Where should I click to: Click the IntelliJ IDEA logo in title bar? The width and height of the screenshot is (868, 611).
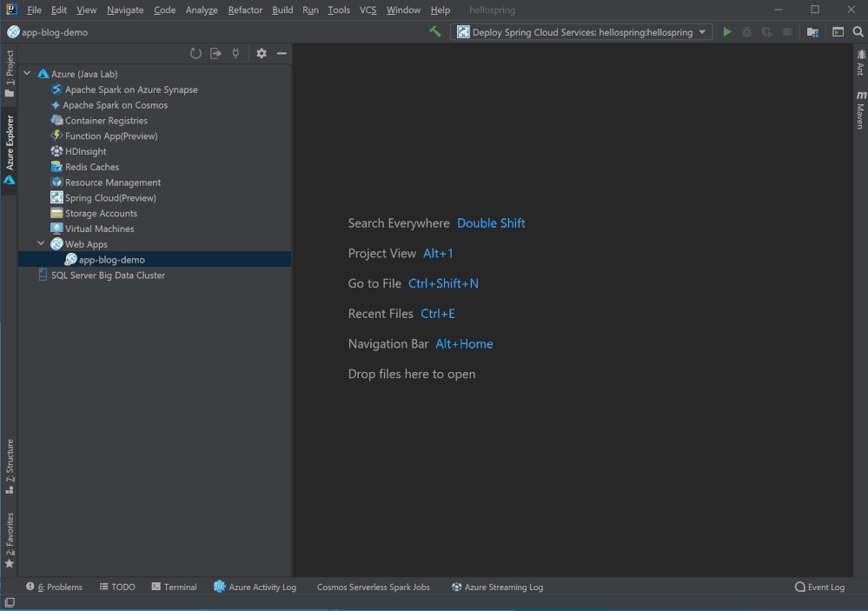(11, 10)
